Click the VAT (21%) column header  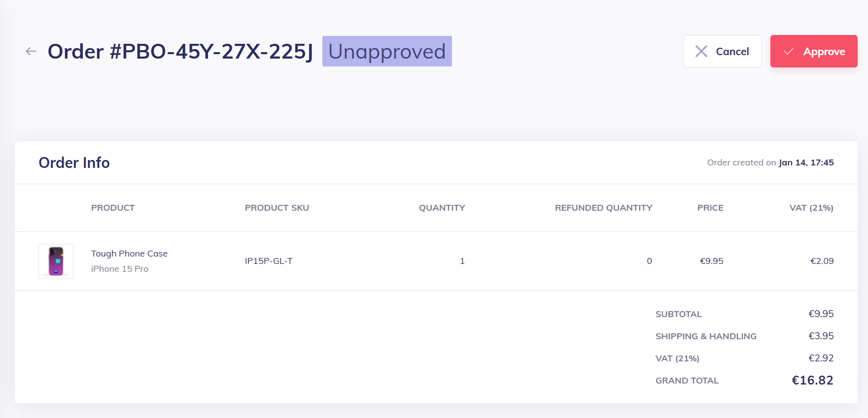811,208
